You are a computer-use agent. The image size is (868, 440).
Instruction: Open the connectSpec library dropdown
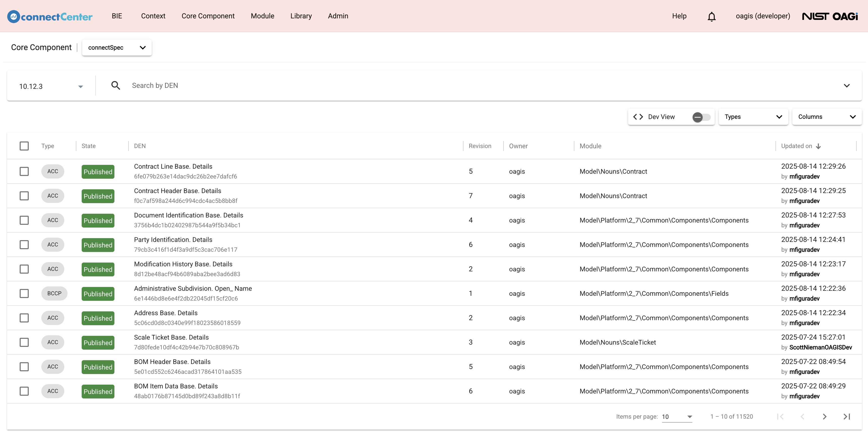click(117, 48)
